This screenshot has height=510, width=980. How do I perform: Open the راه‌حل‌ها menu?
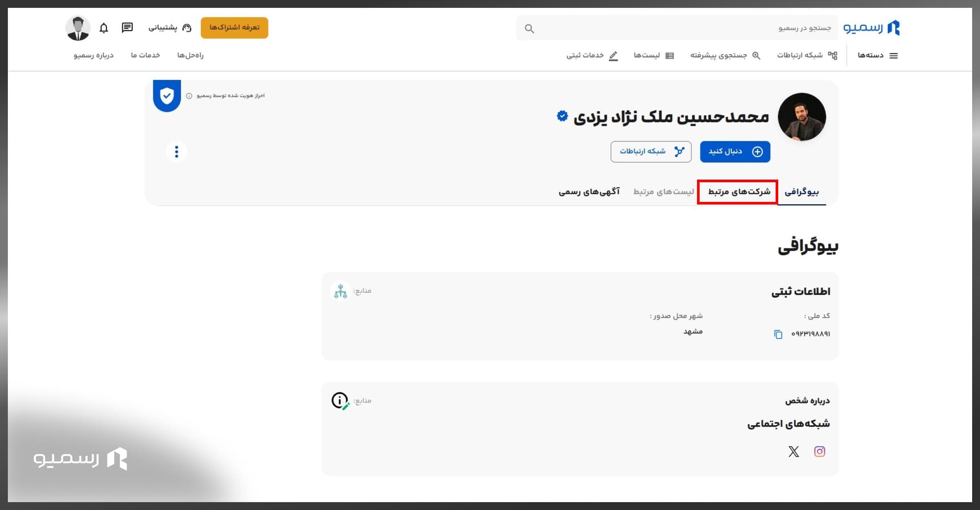pyautogui.click(x=190, y=56)
